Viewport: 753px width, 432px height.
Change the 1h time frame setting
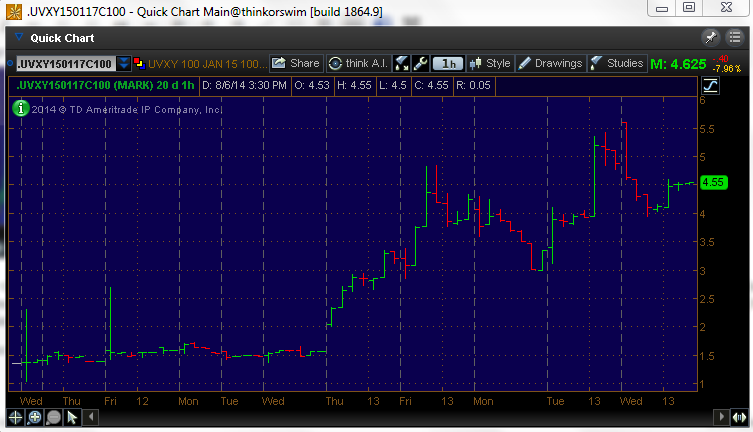point(448,63)
